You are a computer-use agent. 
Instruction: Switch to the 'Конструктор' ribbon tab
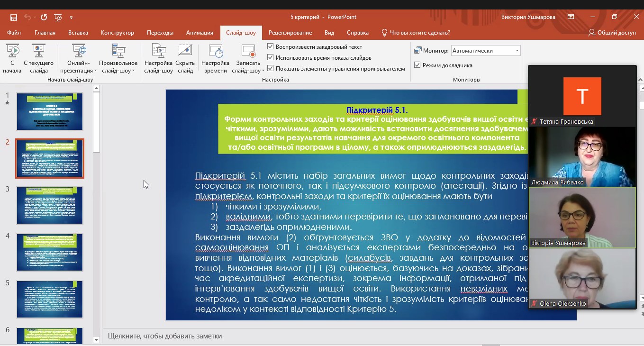click(118, 33)
